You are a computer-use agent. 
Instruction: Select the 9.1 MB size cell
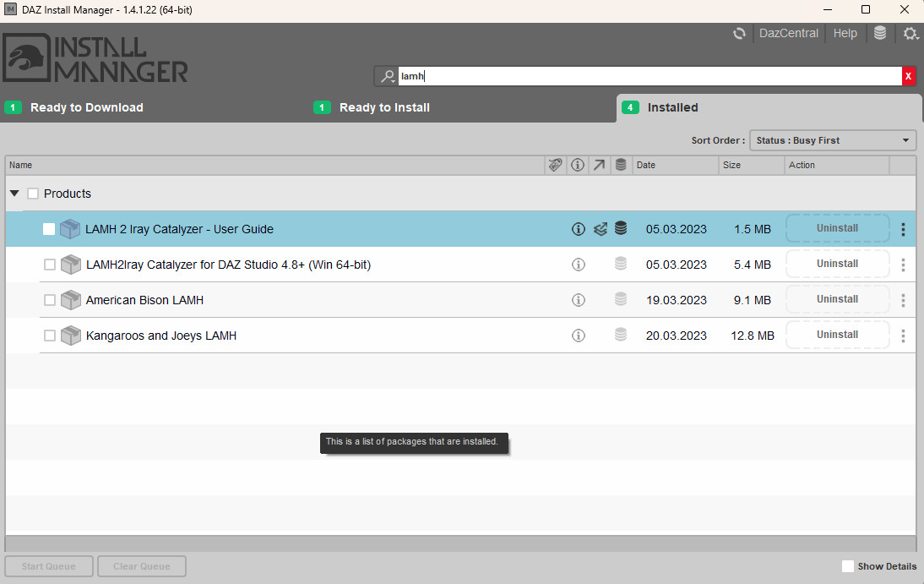pyautogui.click(x=752, y=300)
